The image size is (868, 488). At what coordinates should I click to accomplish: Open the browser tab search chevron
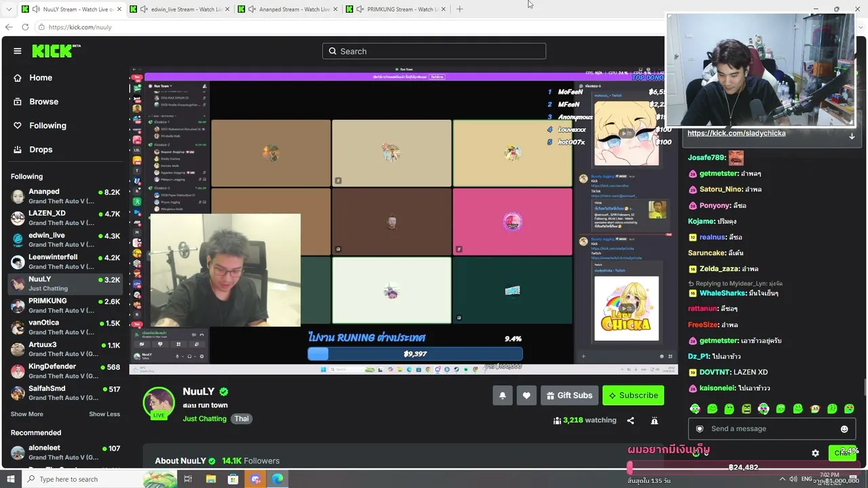(9, 9)
